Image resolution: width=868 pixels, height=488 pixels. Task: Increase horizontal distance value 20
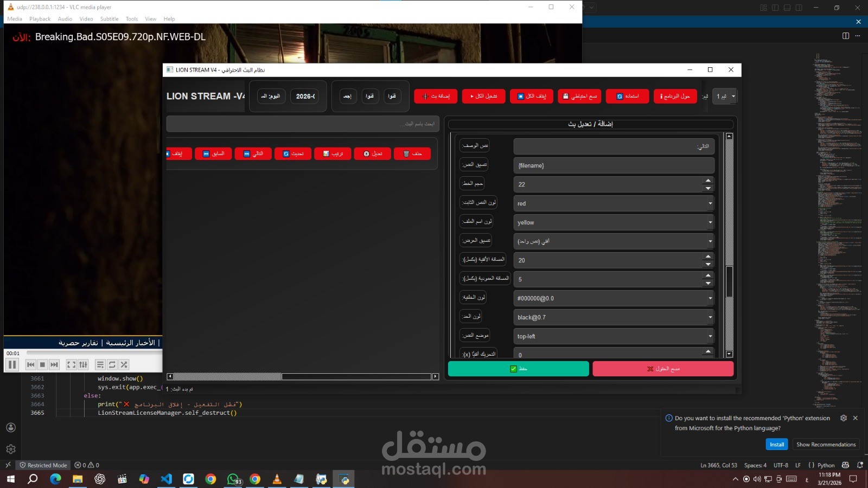tap(708, 256)
